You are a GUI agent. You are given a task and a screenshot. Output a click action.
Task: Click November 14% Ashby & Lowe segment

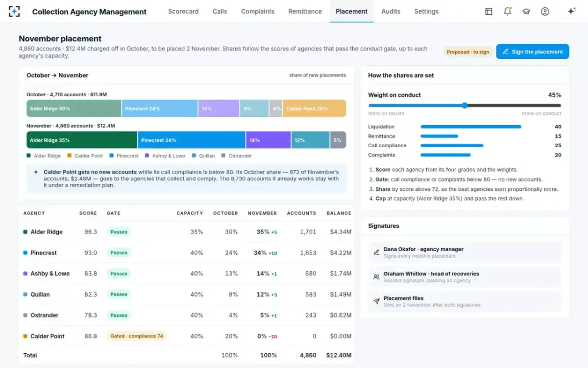tap(269, 140)
